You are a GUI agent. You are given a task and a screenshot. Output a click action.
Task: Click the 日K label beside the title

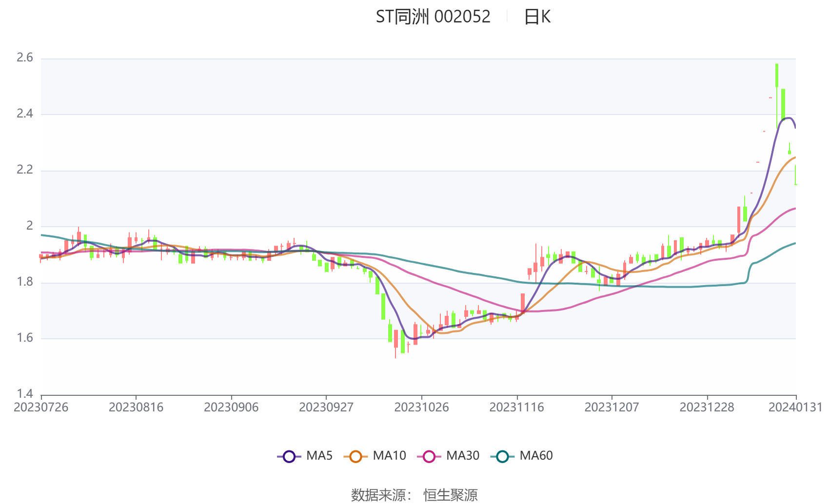coord(537,17)
